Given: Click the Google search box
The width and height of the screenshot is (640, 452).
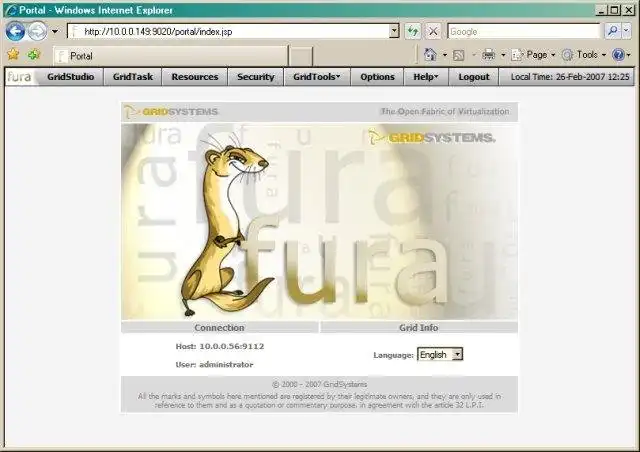Looking at the screenshot, I should (524, 31).
